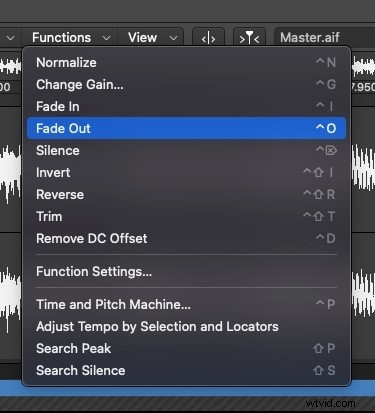
Task: Select Search Silence command
Action: (186, 371)
